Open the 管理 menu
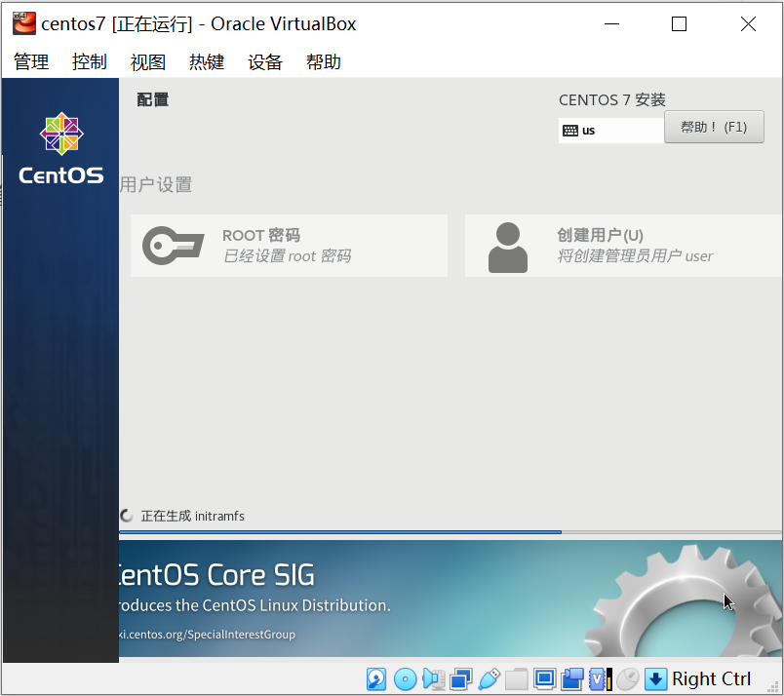The width and height of the screenshot is (784, 696). pyautogui.click(x=31, y=62)
